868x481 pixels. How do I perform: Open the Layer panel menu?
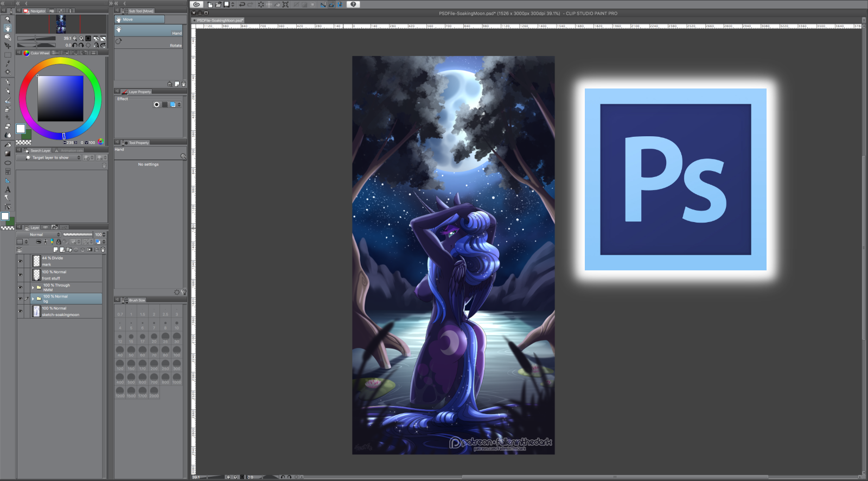pyautogui.click(x=20, y=227)
